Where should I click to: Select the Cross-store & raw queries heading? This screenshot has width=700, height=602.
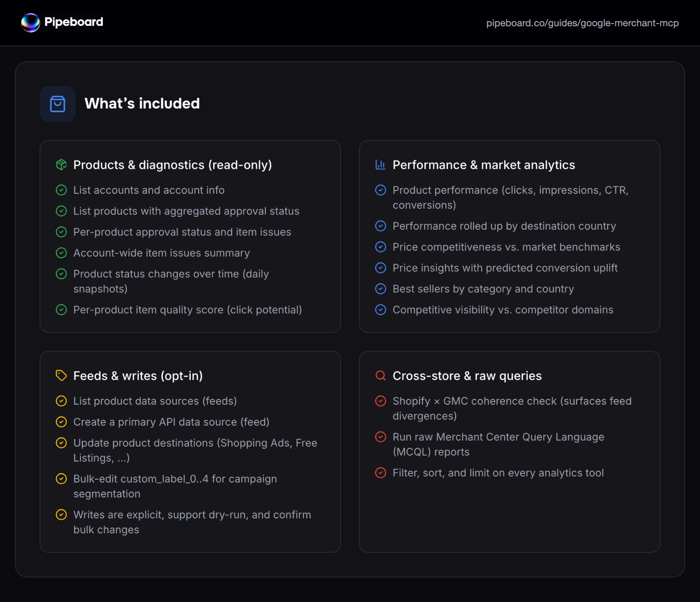point(467,376)
